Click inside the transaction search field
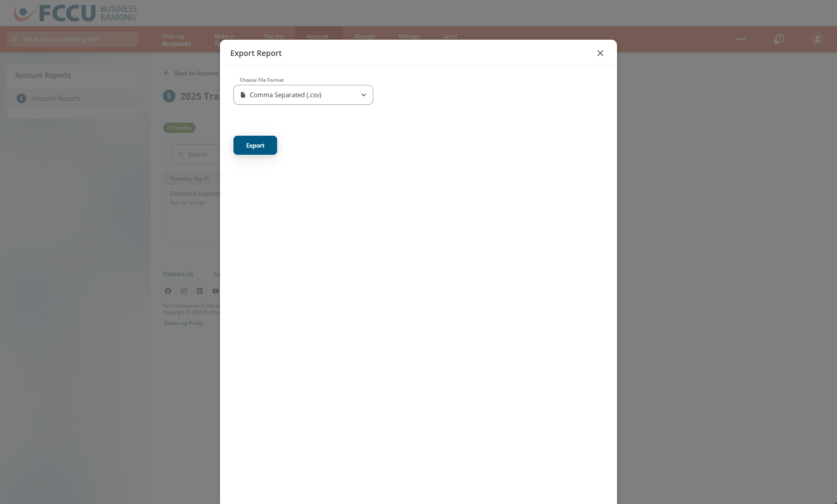Screen dimensions: 837x504 (x=199, y=154)
